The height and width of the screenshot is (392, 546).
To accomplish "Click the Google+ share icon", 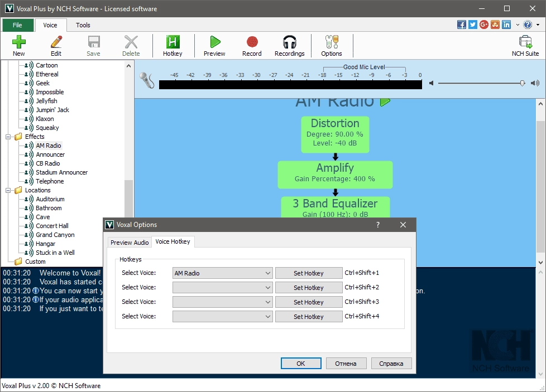I will (484, 25).
